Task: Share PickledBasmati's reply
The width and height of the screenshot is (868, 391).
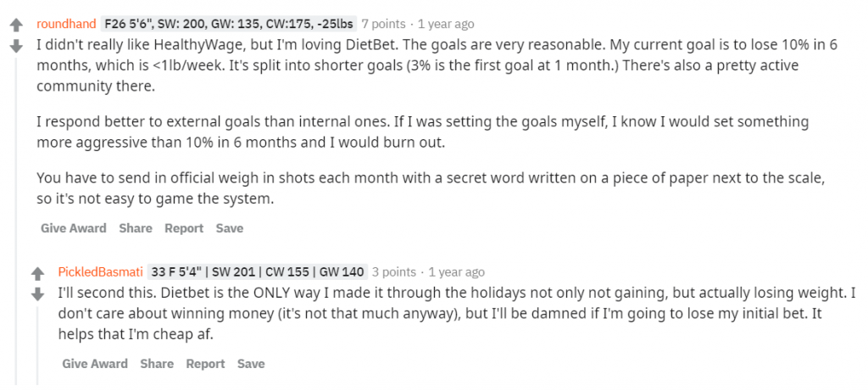Action: (157, 364)
